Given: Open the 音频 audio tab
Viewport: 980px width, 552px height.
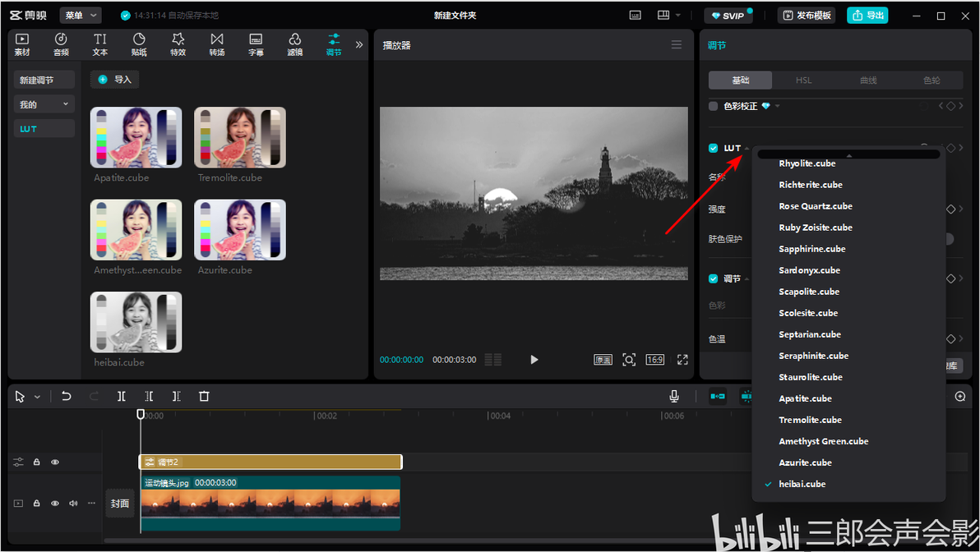Looking at the screenshot, I should pos(61,44).
